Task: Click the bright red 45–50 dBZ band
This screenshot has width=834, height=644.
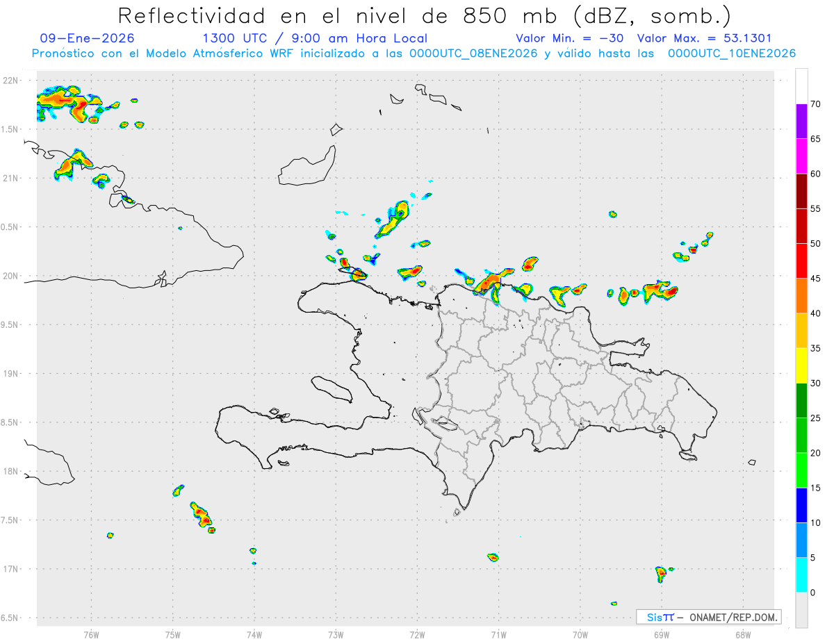Action: [801, 261]
